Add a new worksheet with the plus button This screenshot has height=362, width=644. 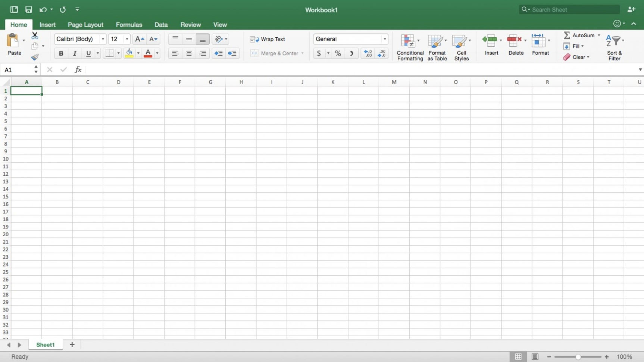coord(72,344)
